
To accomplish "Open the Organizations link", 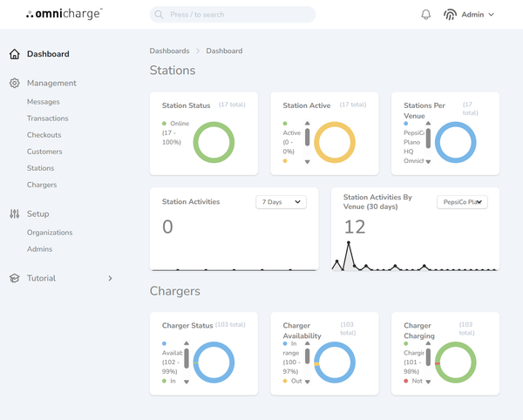I will tap(50, 233).
